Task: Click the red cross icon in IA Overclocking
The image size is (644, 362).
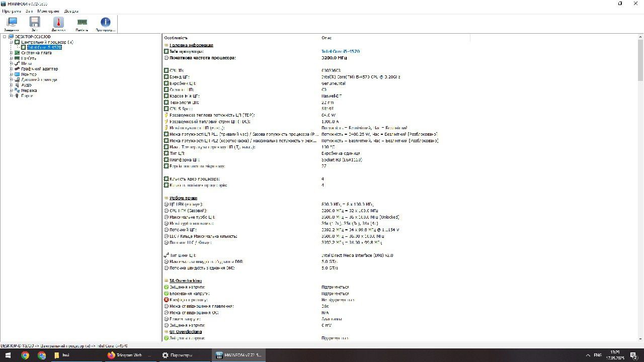Action: tap(167, 300)
